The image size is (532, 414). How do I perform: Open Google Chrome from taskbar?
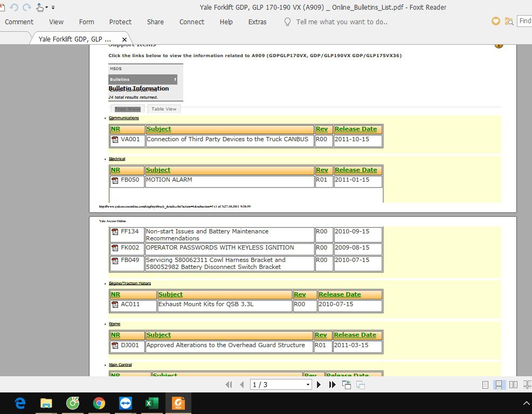[x=99, y=403]
